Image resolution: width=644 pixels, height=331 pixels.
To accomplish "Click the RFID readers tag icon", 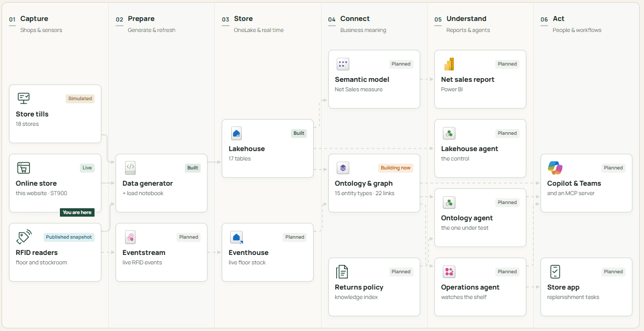I will (x=24, y=237).
